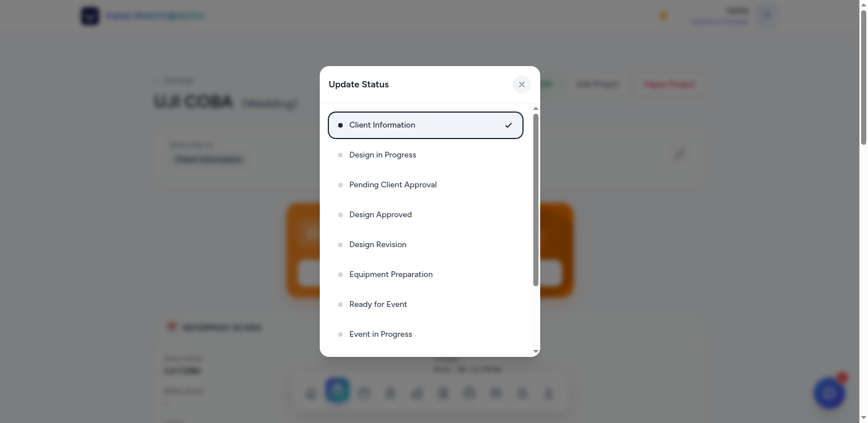Click the status list scroll-up arrow
868x423 pixels.
[536, 109]
